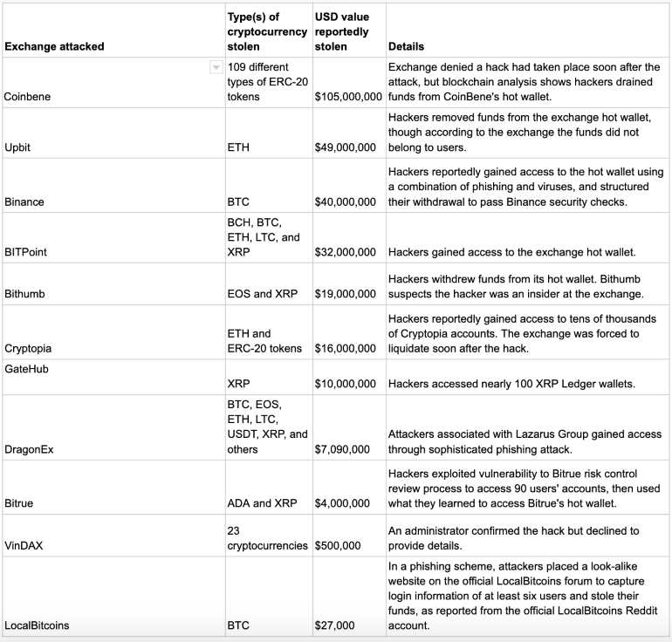672x642 pixels.
Task: Select the $105,000,000 value cell
Action: pyautogui.click(x=349, y=82)
